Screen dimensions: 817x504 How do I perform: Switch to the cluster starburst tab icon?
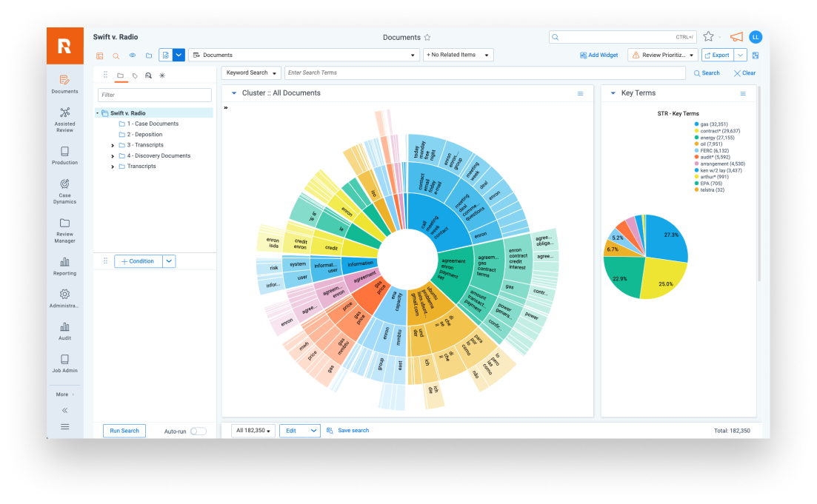click(162, 75)
